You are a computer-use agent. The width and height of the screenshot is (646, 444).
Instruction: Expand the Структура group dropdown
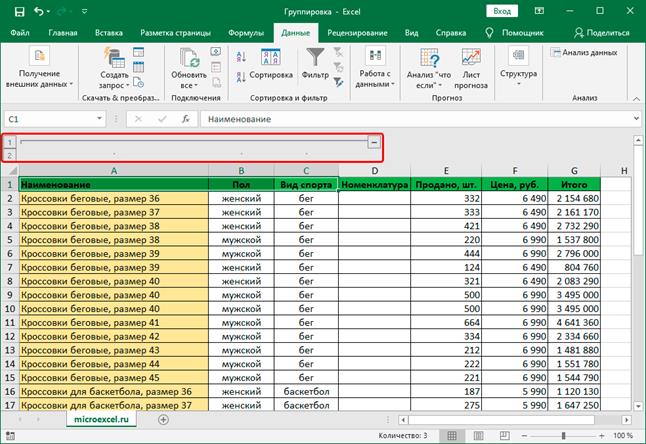click(x=518, y=68)
